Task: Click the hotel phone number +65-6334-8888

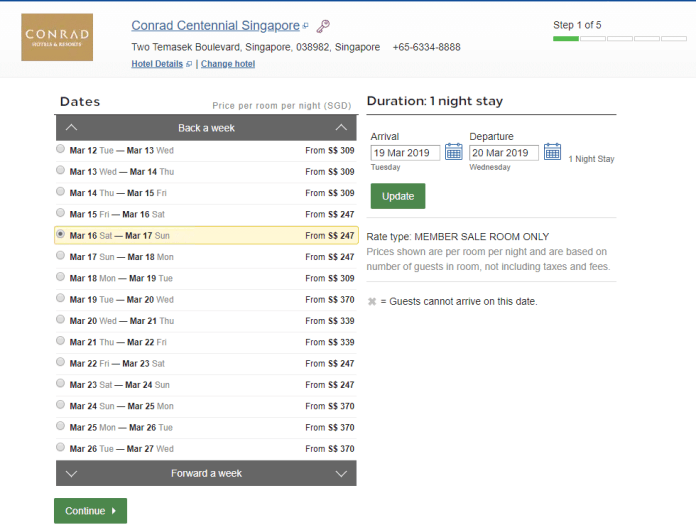Action: (427, 47)
